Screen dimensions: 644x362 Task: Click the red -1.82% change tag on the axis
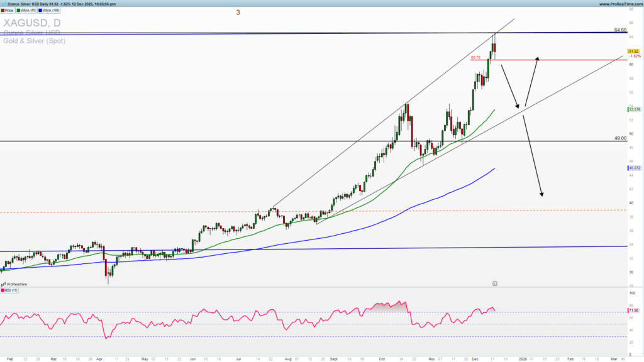point(634,55)
